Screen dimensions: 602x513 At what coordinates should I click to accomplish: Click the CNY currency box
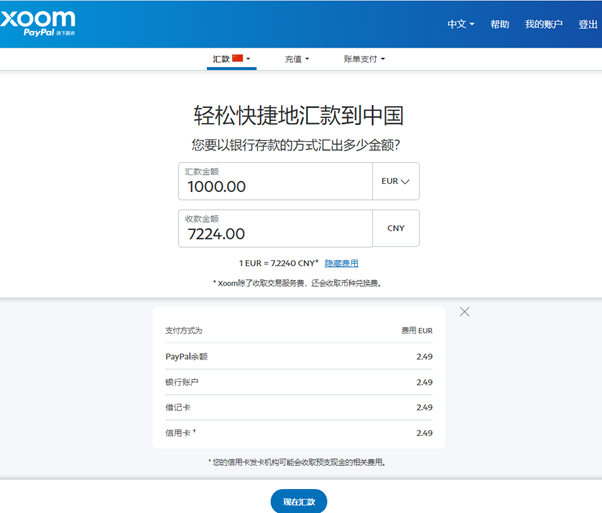coord(396,228)
